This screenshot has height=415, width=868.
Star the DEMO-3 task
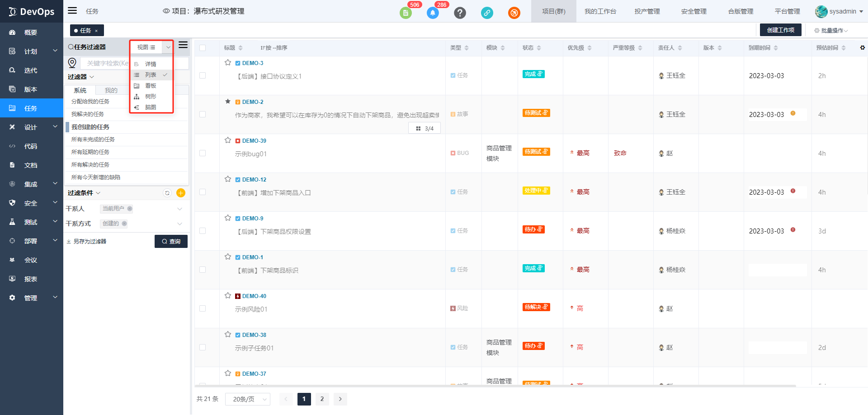click(228, 63)
